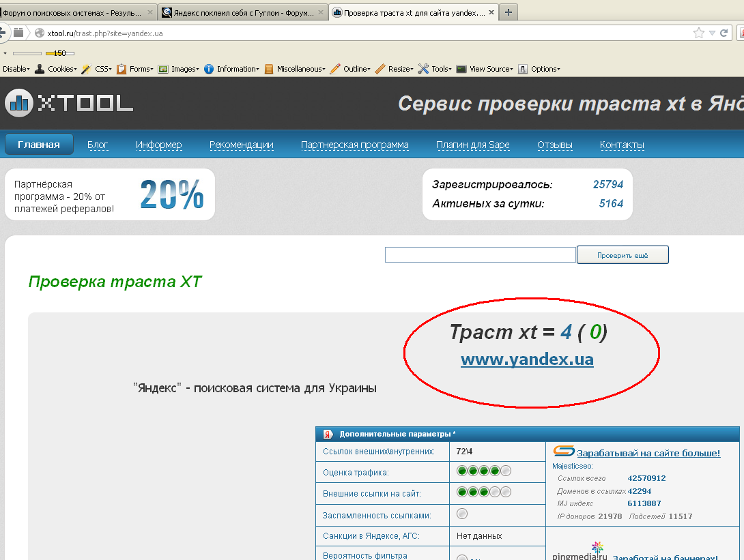Click the slider showing value 150

[60, 53]
